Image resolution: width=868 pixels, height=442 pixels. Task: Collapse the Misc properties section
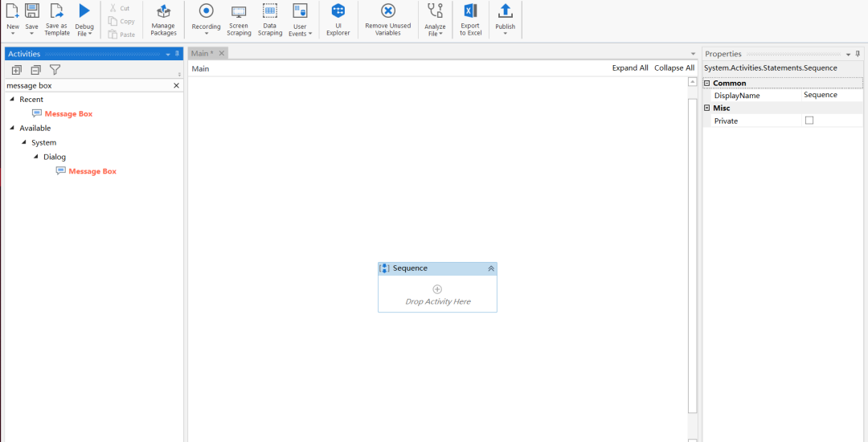click(706, 108)
